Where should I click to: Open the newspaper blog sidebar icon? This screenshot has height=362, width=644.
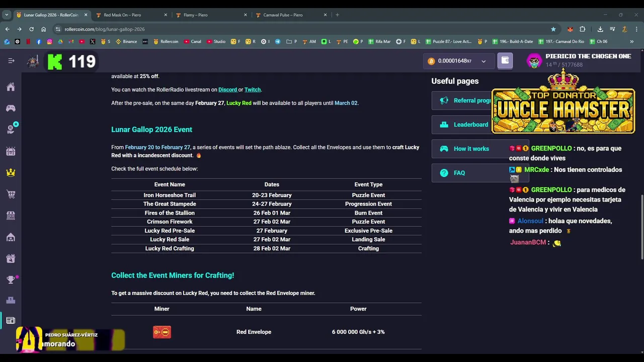[x=11, y=320]
